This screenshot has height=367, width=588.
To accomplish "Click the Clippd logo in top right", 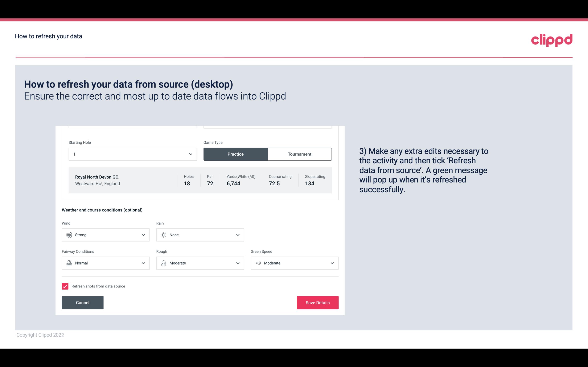I will [x=552, y=39].
